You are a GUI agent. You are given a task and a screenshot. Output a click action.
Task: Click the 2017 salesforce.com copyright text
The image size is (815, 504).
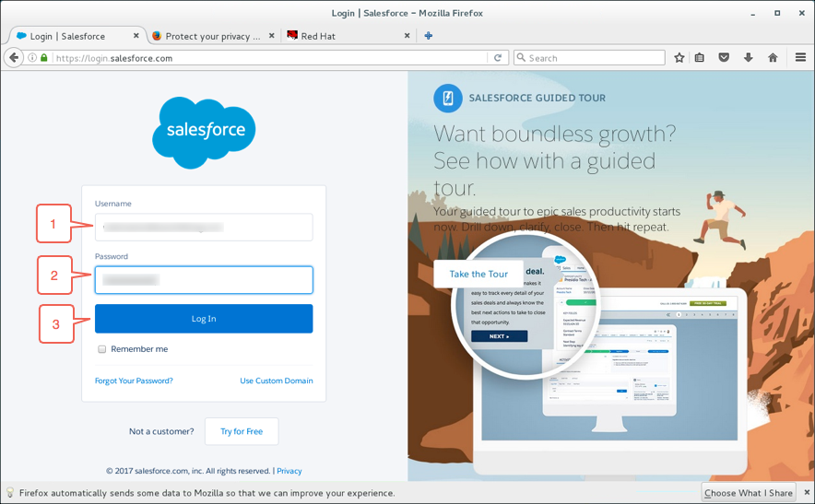click(188, 471)
